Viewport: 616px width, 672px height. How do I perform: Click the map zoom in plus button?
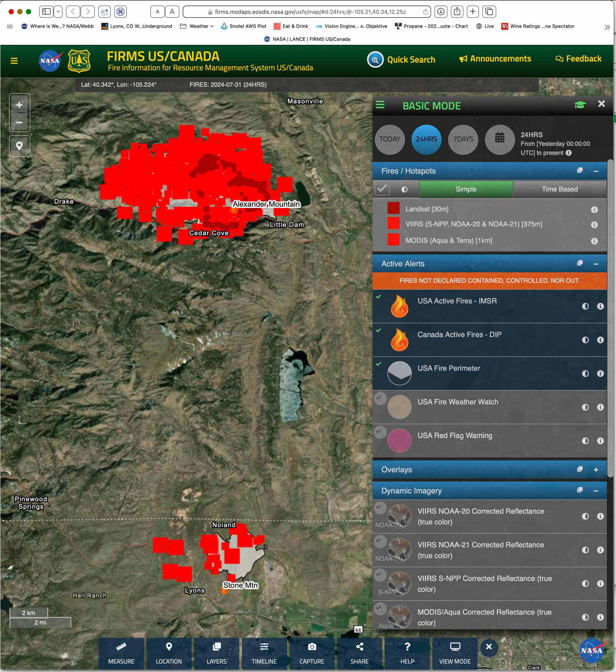(19, 105)
